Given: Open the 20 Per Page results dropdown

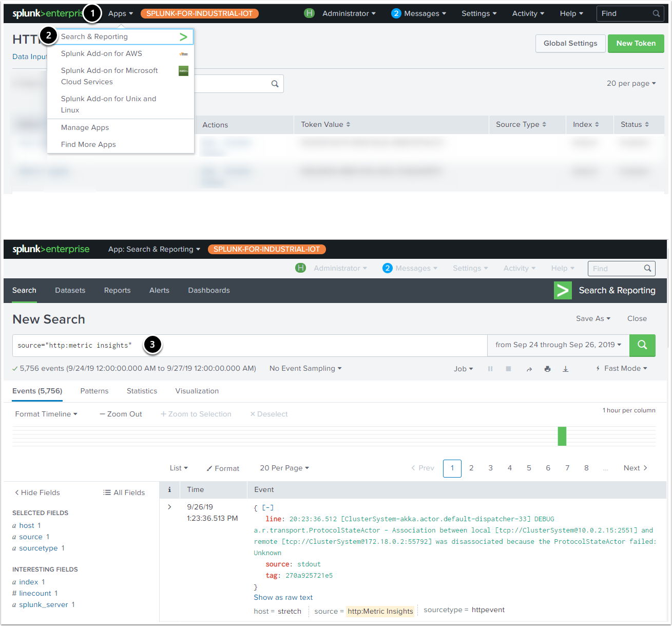Looking at the screenshot, I should 284,468.
